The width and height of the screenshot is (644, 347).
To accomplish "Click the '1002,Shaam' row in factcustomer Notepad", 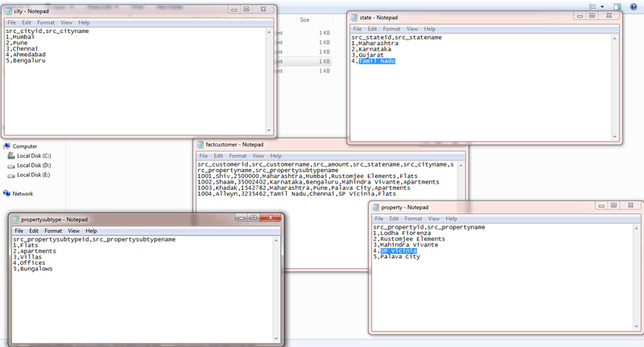I will coord(318,182).
